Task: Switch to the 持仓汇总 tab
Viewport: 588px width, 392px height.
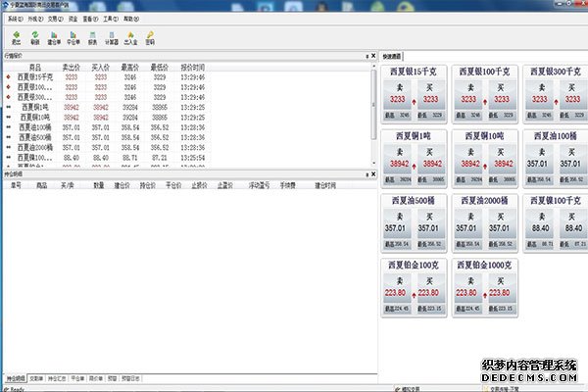Action: click(57, 378)
